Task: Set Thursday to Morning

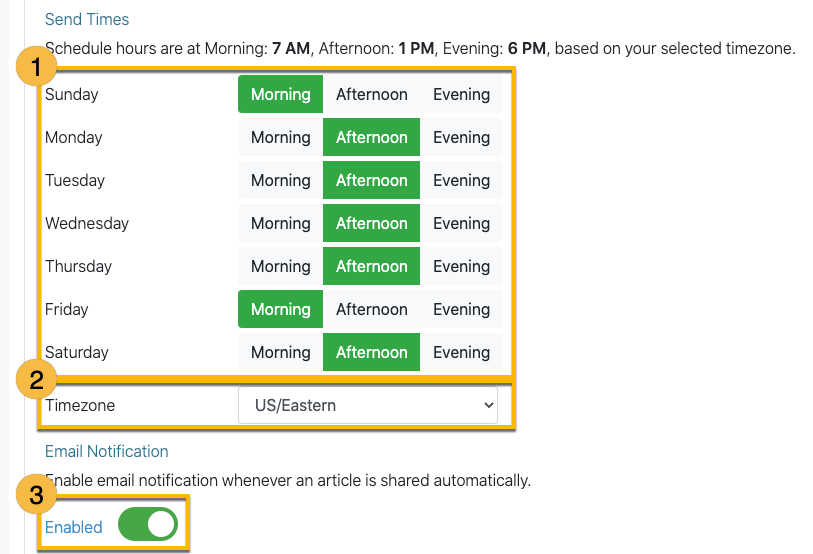Action: click(281, 267)
